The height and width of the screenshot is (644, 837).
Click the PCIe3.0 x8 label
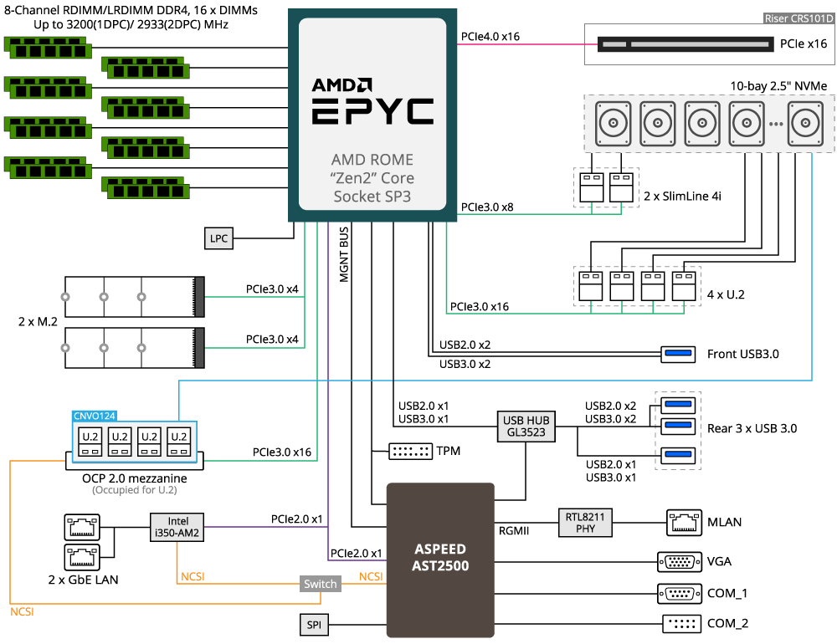pyautogui.click(x=487, y=207)
